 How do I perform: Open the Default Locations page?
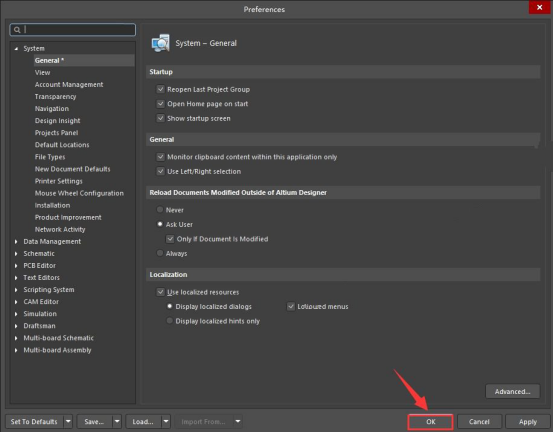[x=62, y=145]
